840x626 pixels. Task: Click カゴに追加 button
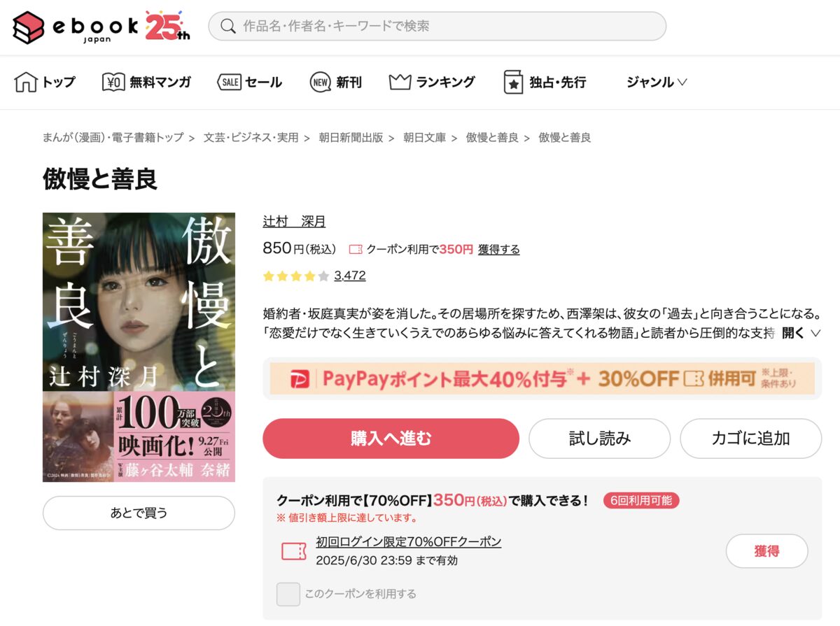(750, 439)
